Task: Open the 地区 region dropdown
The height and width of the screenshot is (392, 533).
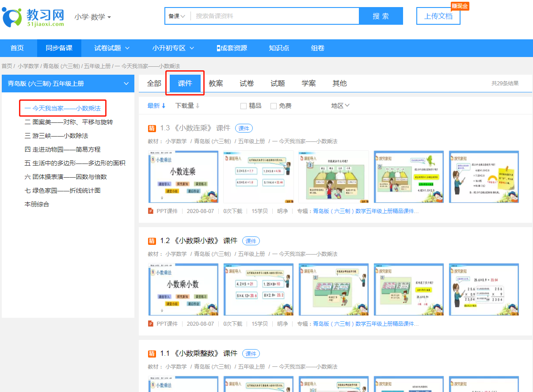Action: coord(340,106)
